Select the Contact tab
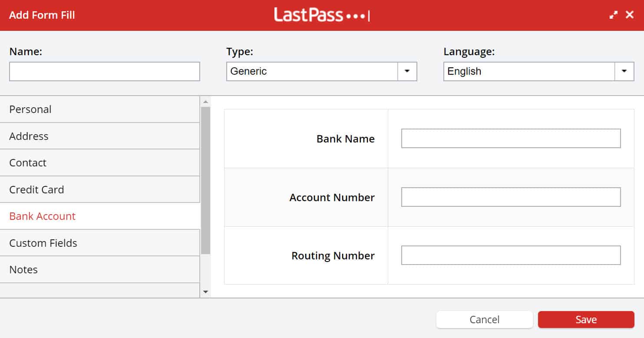Screen dimensions: 644x338 point(100,162)
